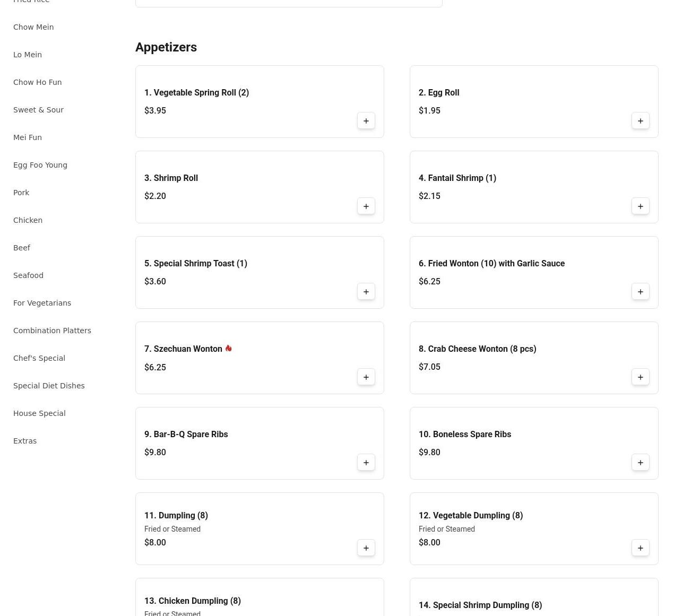Add Special Shrimp Toast via plus icon
The height and width of the screenshot is (616, 674).
(366, 292)
